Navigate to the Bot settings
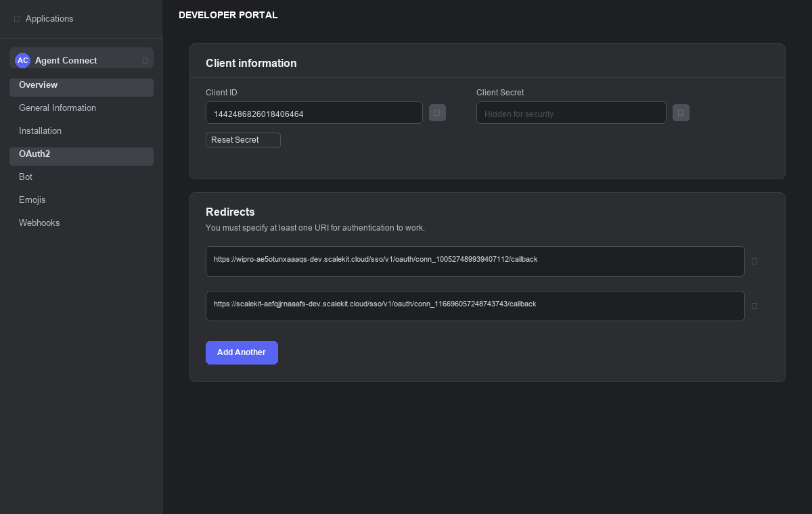Screen dimensions: 812x514 (x=26, y=177)
